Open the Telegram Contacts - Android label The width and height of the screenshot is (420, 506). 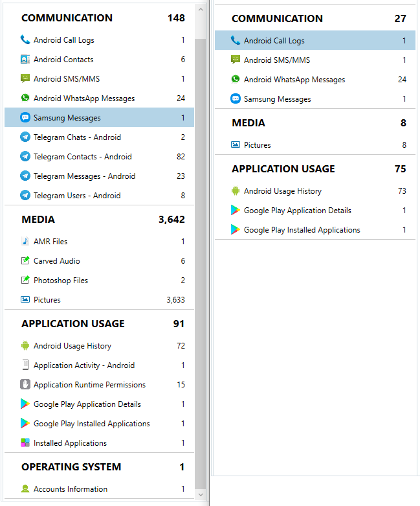83,157
